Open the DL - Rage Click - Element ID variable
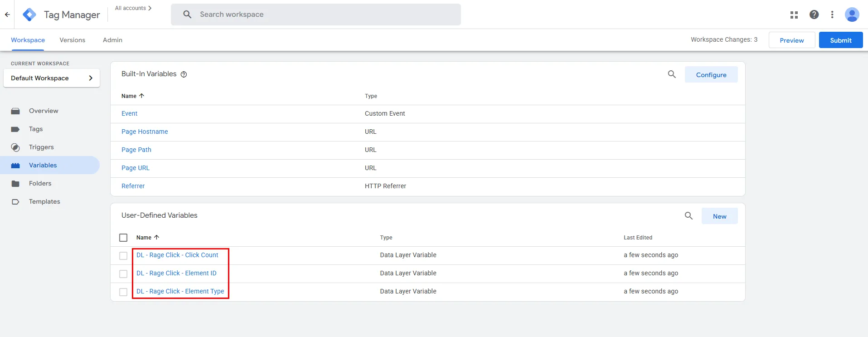Viewport: 868px width, 337px height. [176, 273]
